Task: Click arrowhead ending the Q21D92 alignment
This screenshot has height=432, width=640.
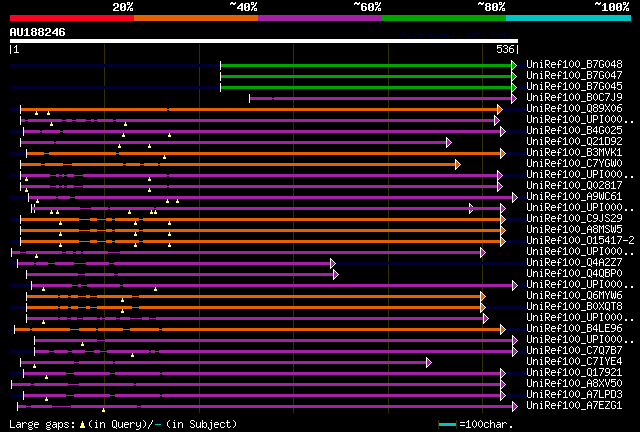Action: tap(449, 143)
